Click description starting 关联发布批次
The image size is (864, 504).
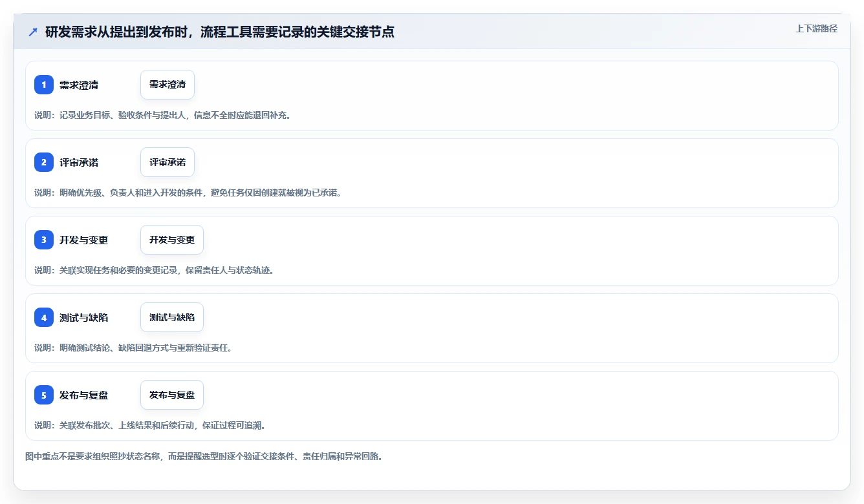150,425
